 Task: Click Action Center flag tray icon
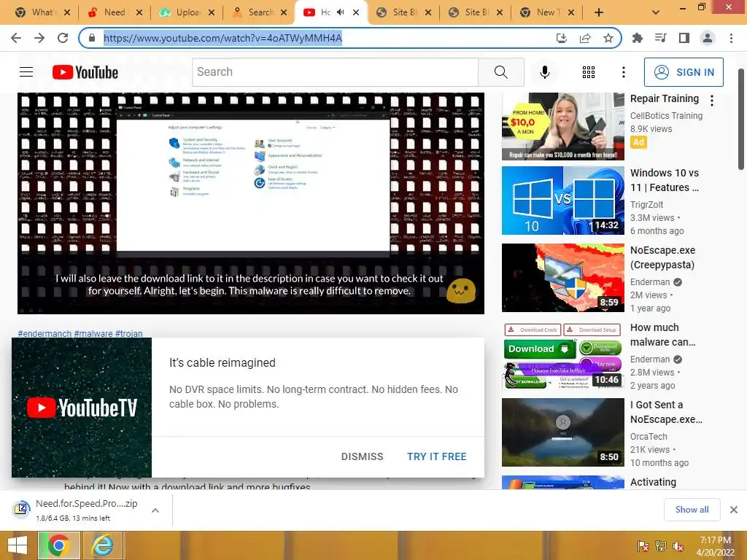pos(643,546)
